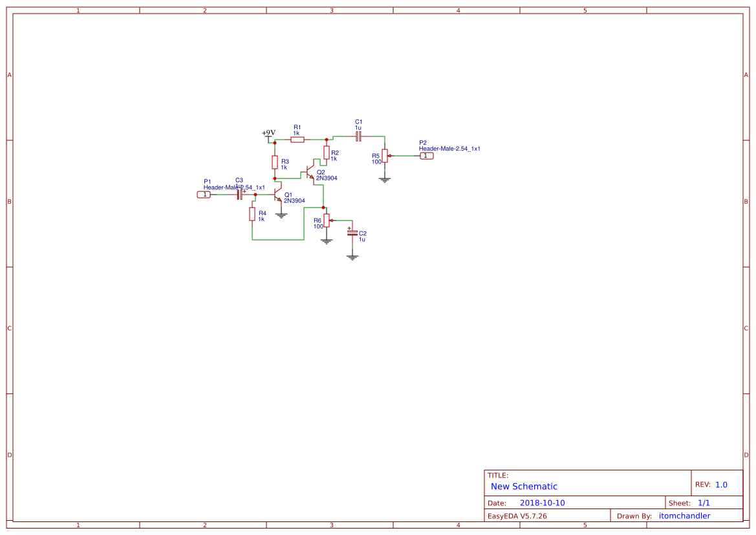Click ground symbol under R5 potentiometer
This screenshot has height=535, width=756.
[384, 180]
